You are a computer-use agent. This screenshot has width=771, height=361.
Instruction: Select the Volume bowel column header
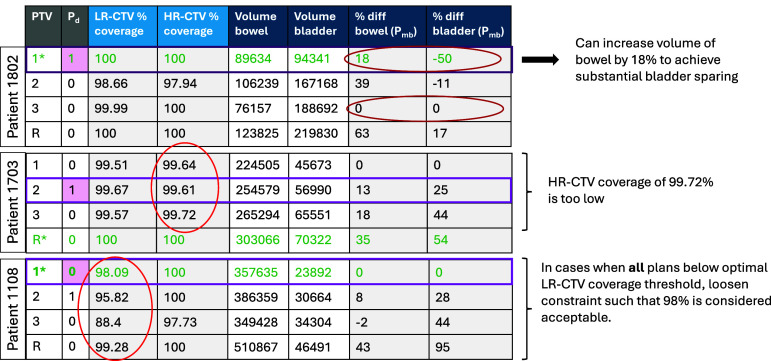coord(258,26)
